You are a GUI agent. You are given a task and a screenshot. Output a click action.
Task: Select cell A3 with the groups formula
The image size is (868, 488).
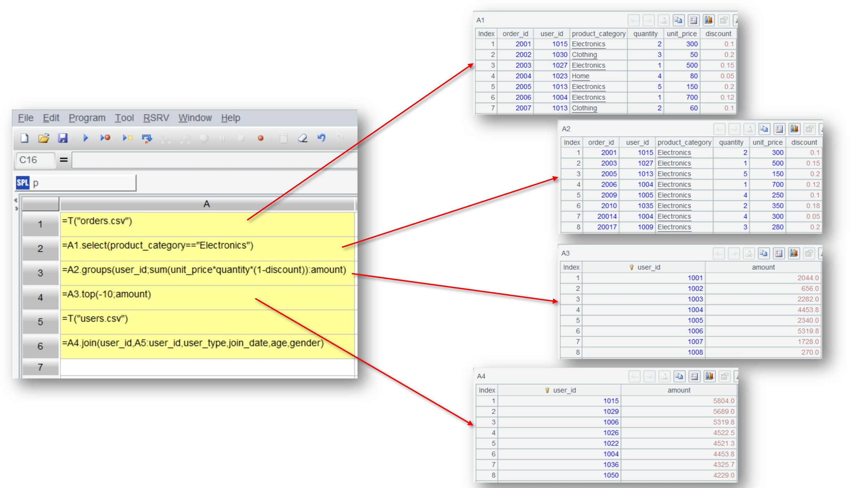click(x=207, y=273)
